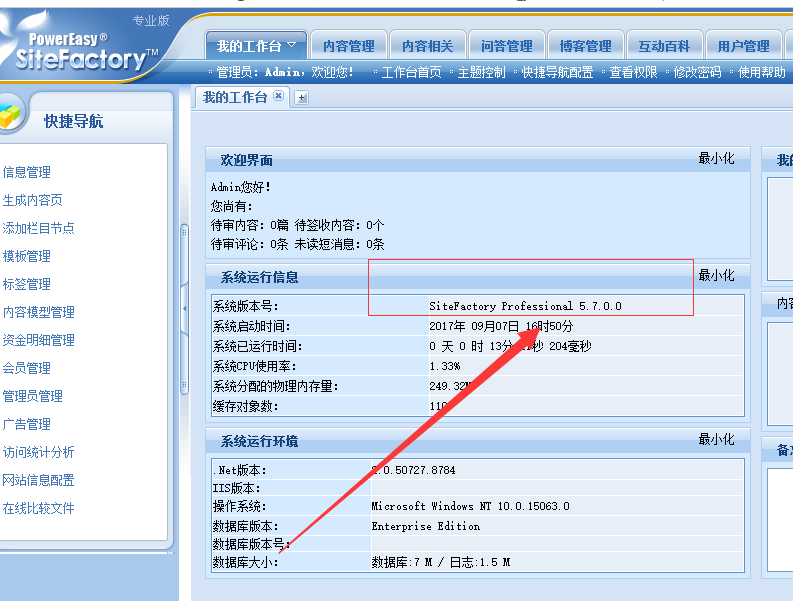Click the PowerEasy SiteFactory logo
This screenshot has width=793, height=601.
click(83, 52)
